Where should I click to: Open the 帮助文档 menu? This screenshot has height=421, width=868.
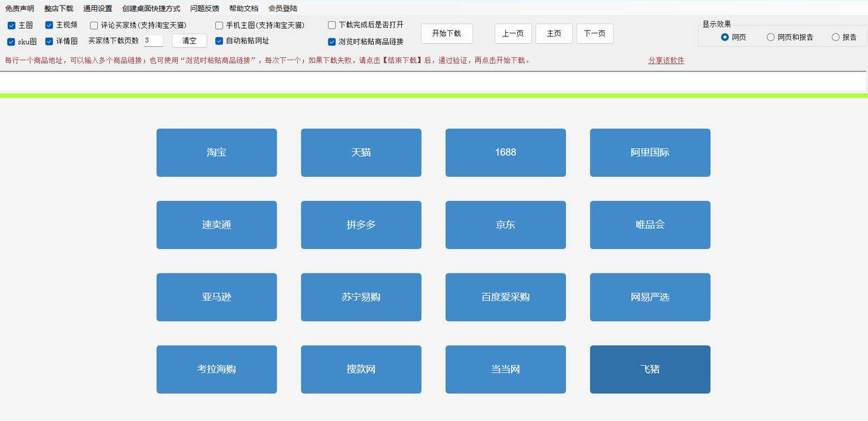[x=244, y=8]
